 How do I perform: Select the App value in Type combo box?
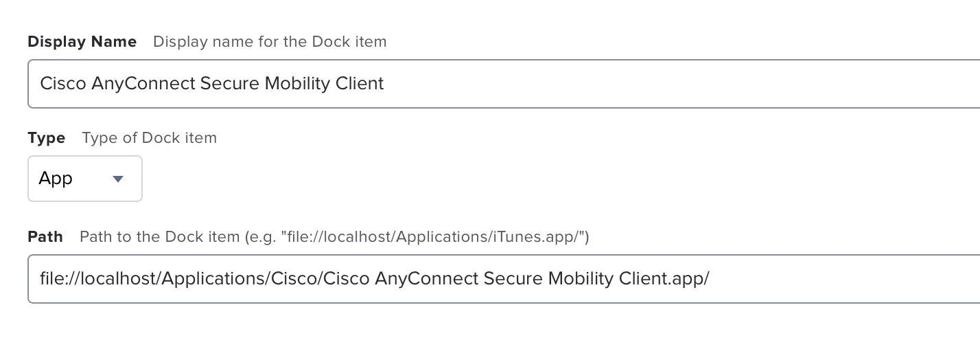(x=56, y=179)
